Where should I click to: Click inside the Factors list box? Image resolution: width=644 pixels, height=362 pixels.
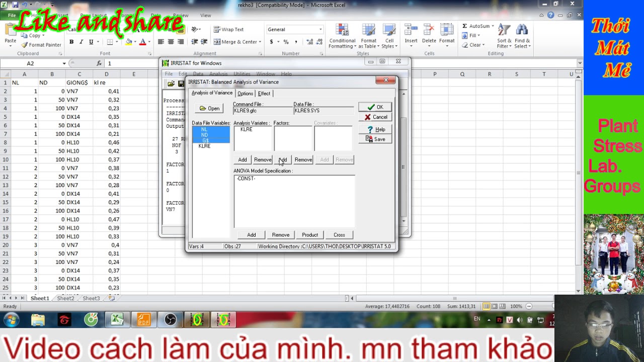tap(293, 138)
